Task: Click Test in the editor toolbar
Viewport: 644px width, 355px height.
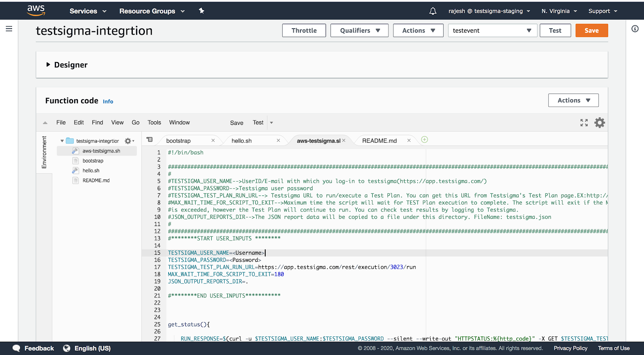Action: tap(258, 122)
